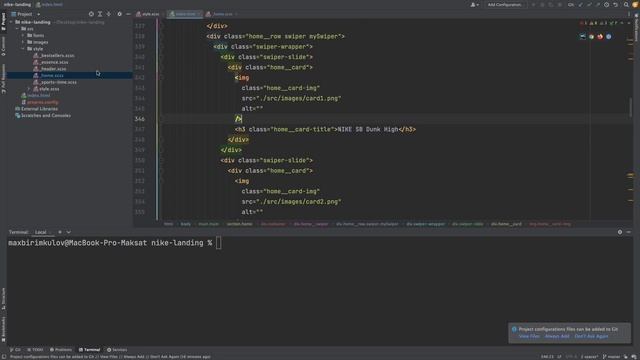Image resolution: width=640 pixels, height=360 pixels.
Task: Open the master git branch widget
Action: pyautogui.click(x=611, y=357)
